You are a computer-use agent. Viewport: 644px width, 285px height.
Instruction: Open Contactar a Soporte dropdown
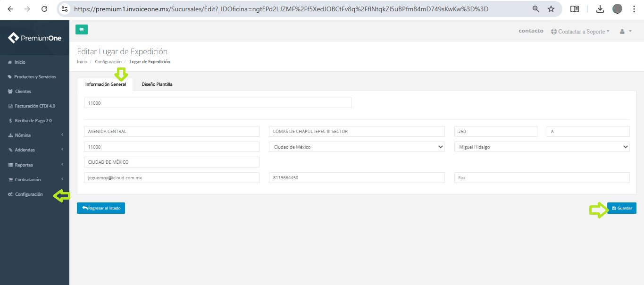pyautogui.click(x=580, y=31)
